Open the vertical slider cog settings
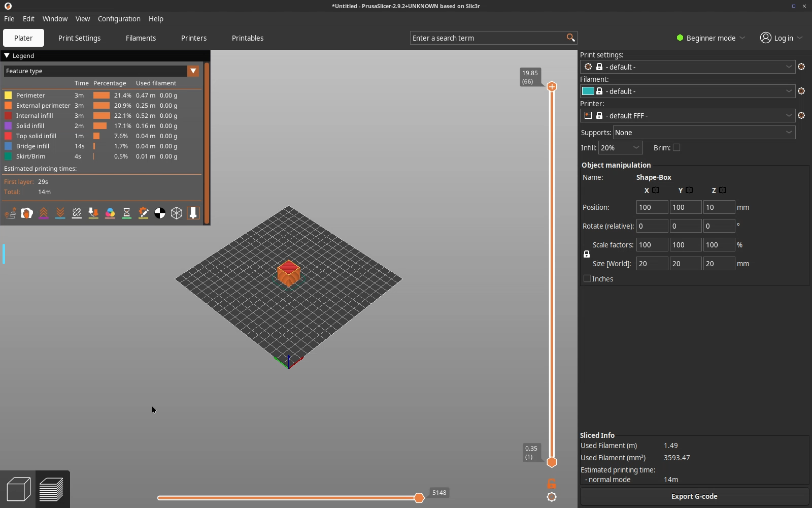 point(552,497)
